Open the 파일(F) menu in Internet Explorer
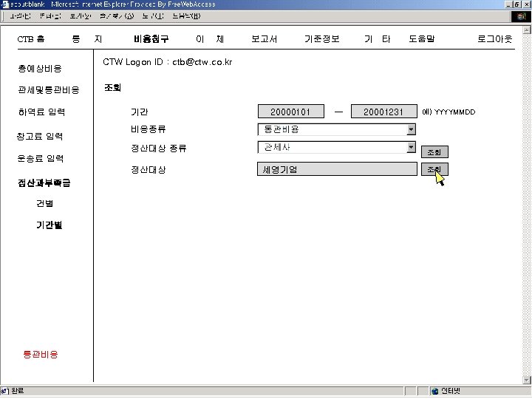Viewport: 532px width, 399px height. (20, 16)
